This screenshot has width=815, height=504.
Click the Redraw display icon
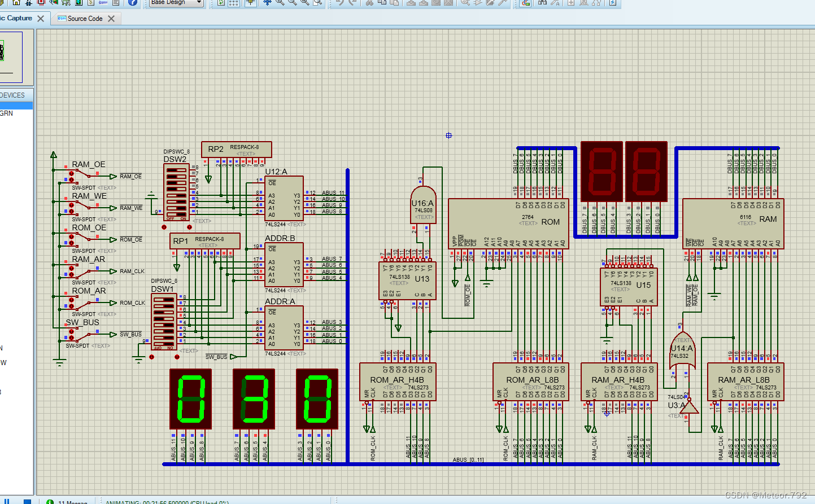(x=221, y=2)
